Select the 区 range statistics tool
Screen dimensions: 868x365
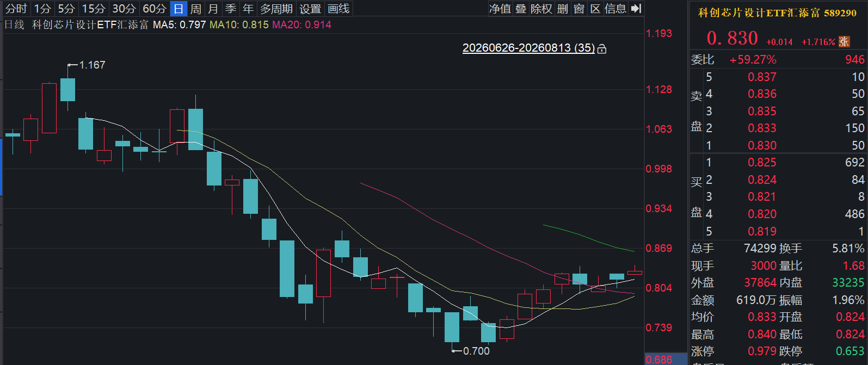click(x=595, y=9)
